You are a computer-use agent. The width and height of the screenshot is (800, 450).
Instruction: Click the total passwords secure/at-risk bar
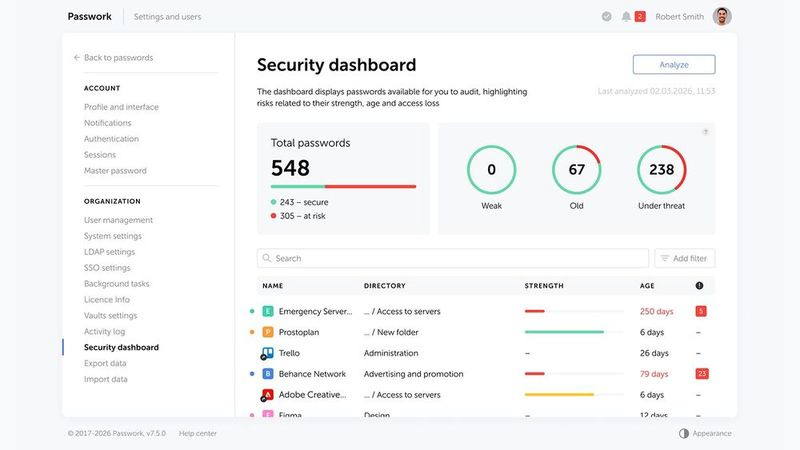click(343, 187)
